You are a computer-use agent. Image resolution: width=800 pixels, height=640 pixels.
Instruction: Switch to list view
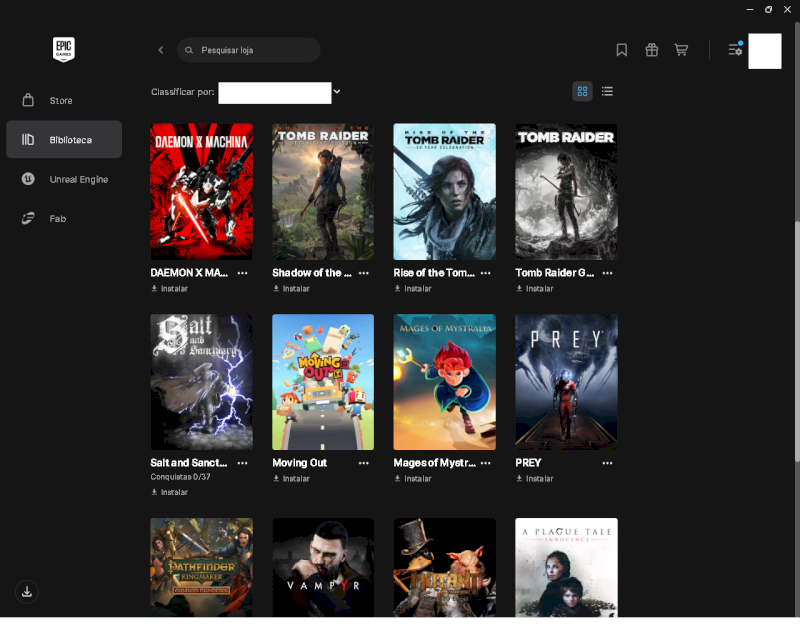(607, 91)
